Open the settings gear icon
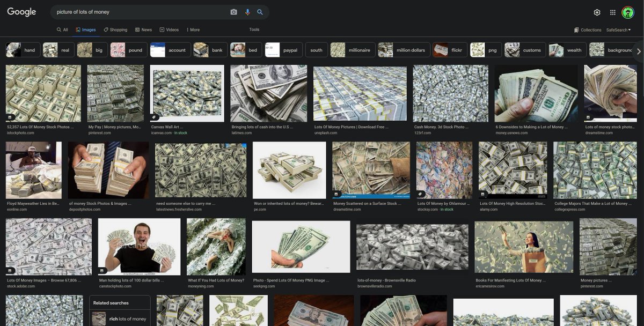Viewport: 644px width, 326px height. (x=597, y=12)
